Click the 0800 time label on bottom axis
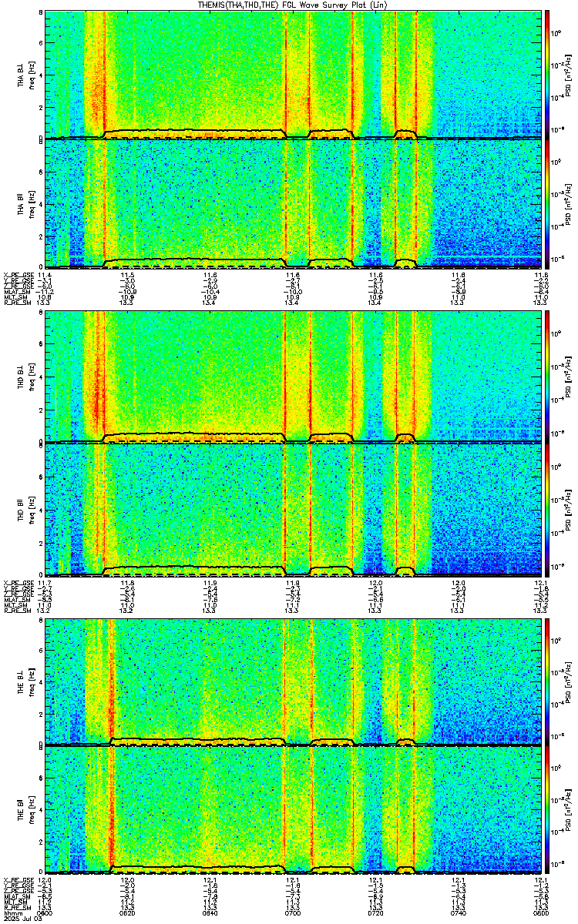Screen dimensions: 578x924 point(540,912)
